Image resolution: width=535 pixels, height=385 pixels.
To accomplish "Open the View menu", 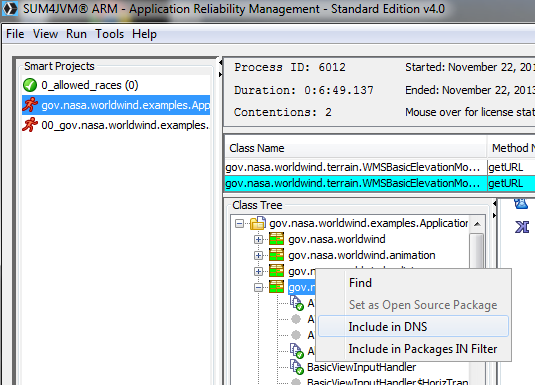I will point(45,34).
